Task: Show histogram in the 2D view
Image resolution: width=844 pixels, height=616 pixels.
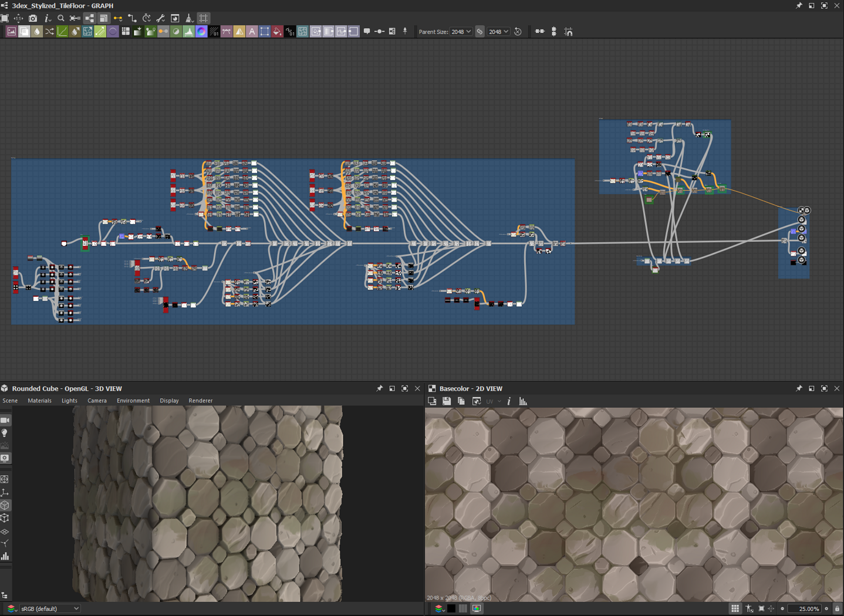Action: click(x=523, y=401)
